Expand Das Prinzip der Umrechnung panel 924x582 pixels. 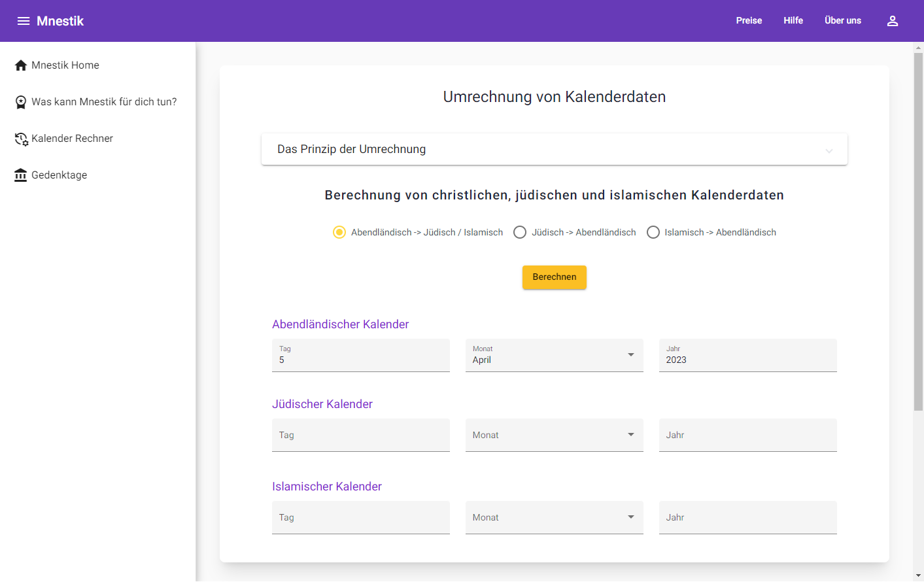[554, 149]
